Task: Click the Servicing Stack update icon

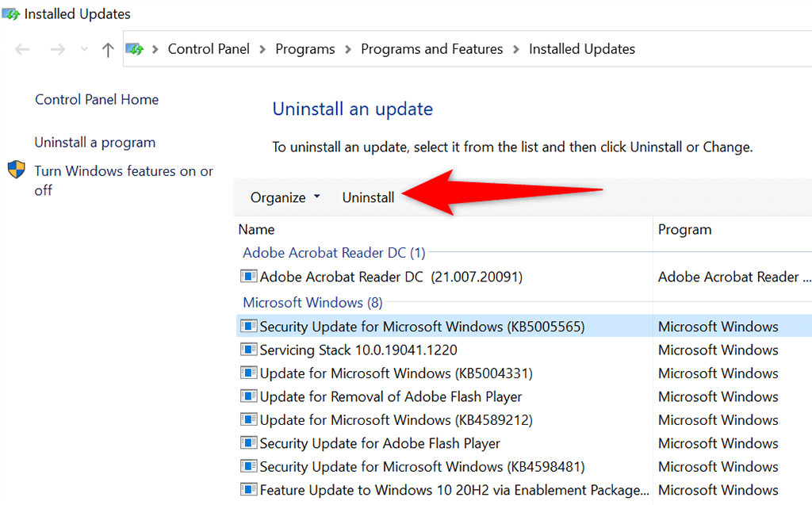Action: click(x=249, y=350)
